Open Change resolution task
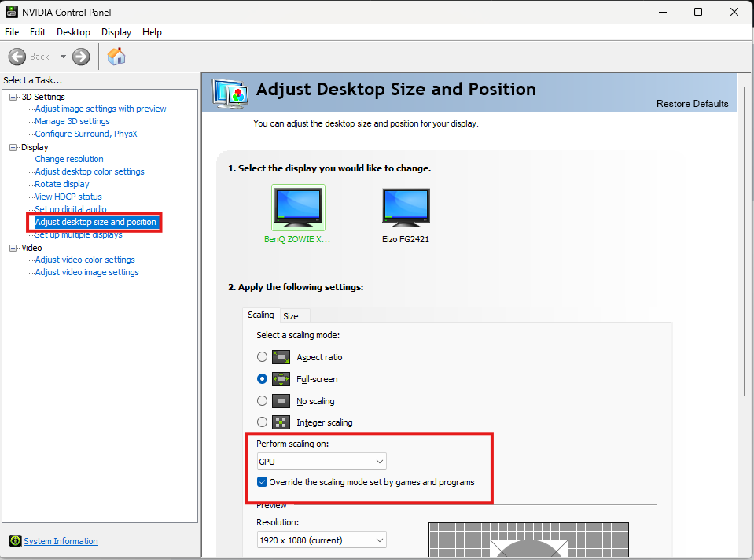754x560 pixels. point(69,159)
